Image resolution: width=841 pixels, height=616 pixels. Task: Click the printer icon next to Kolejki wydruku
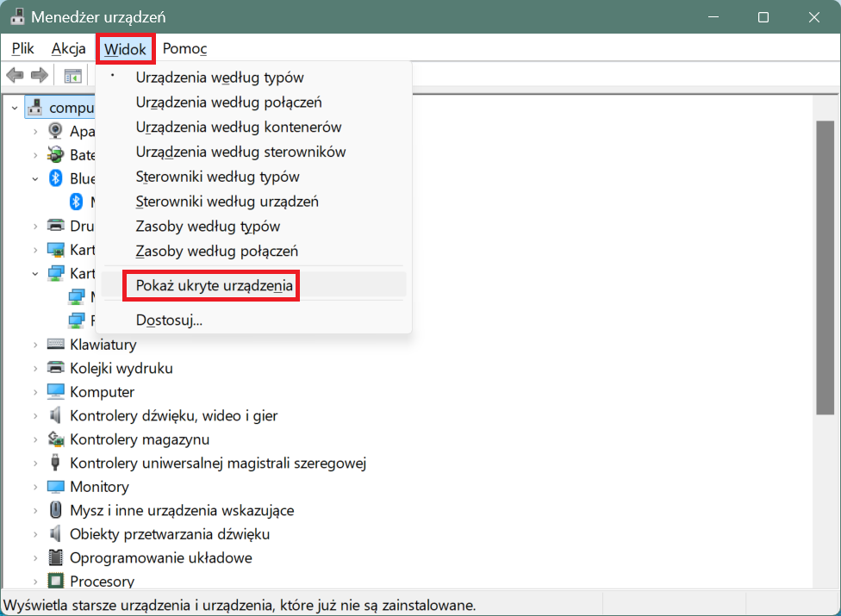pos(56,368)
